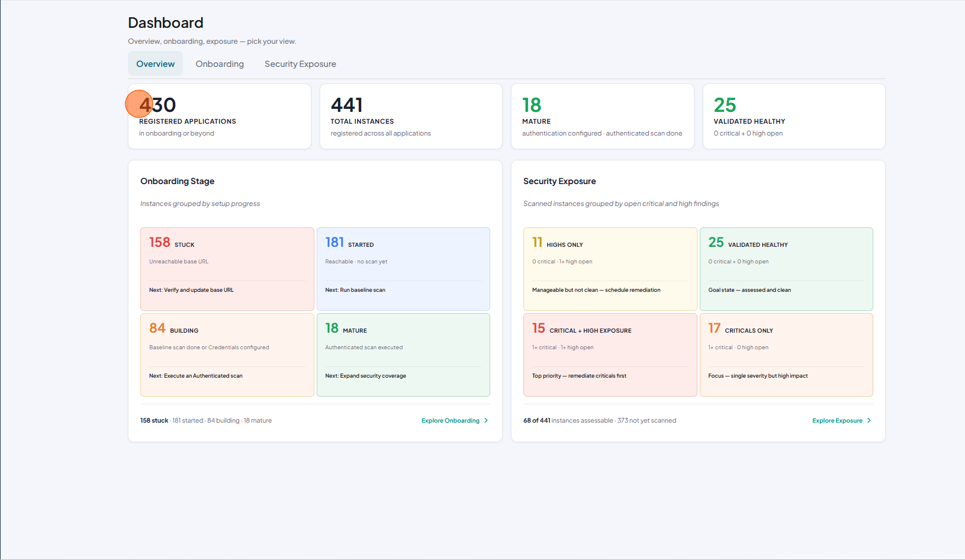965x560 pixels.
Task: Click the 430 Registered Applications stat card
Action: tap(220, 117)
